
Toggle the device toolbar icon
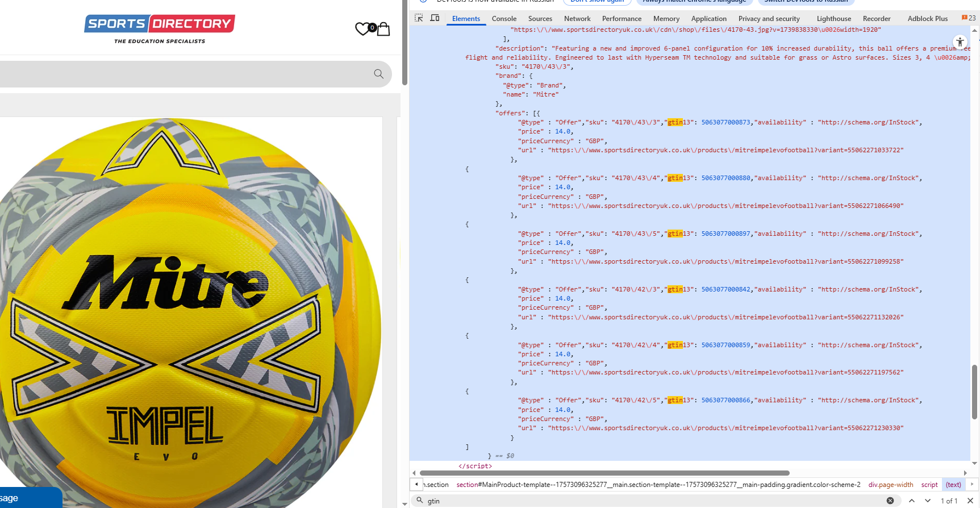click(x=435, y=18)
